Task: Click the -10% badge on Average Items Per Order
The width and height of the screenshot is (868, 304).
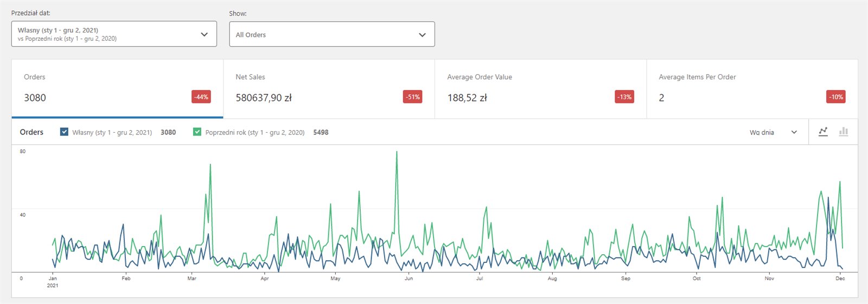Action: (x=836, y=97)
